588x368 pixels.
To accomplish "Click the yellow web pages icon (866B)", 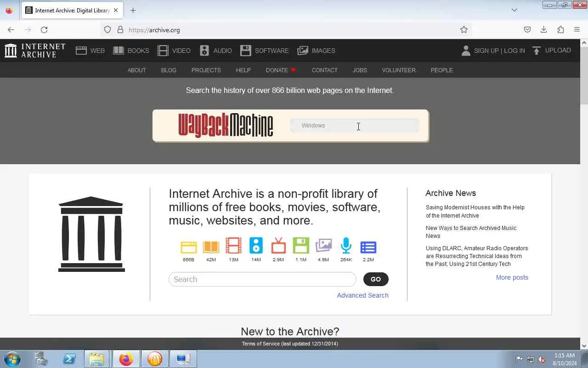I will pos(188,247).
